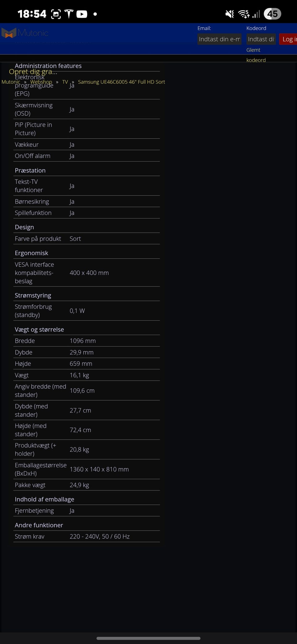Viewport: 297px width, 644px height.
Task: Tap the YouTube status bar icon
Action: click(x=82, y=14)
